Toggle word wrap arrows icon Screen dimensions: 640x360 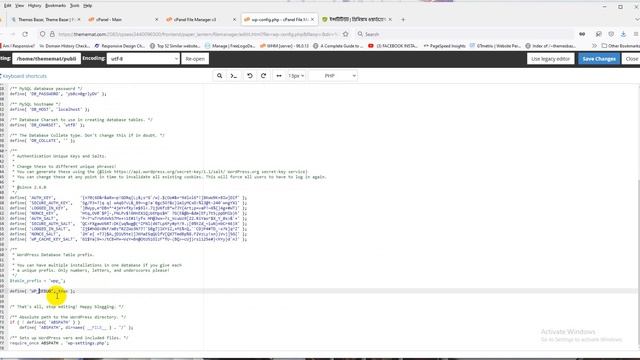[279, 76]
